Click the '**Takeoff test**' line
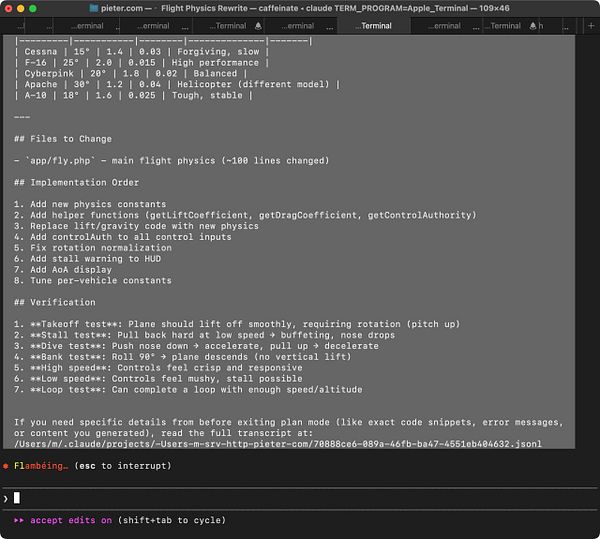 237,324
